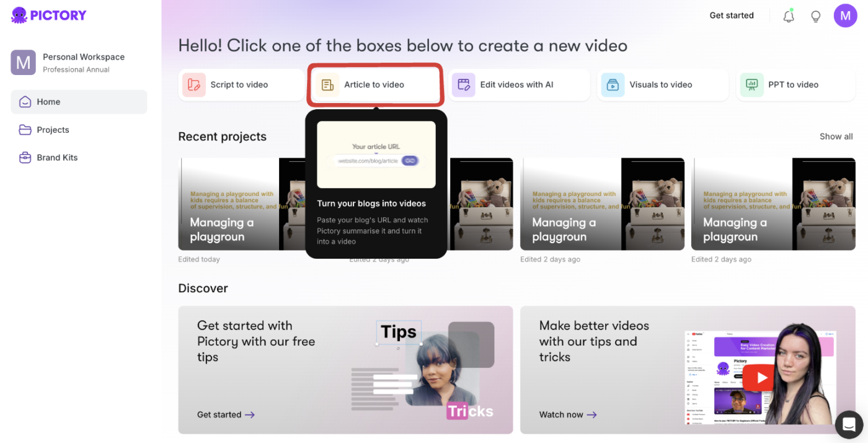The image size is (868, 443).
Task: Click Personal Workspace name
Action: (x=84, y=57)
